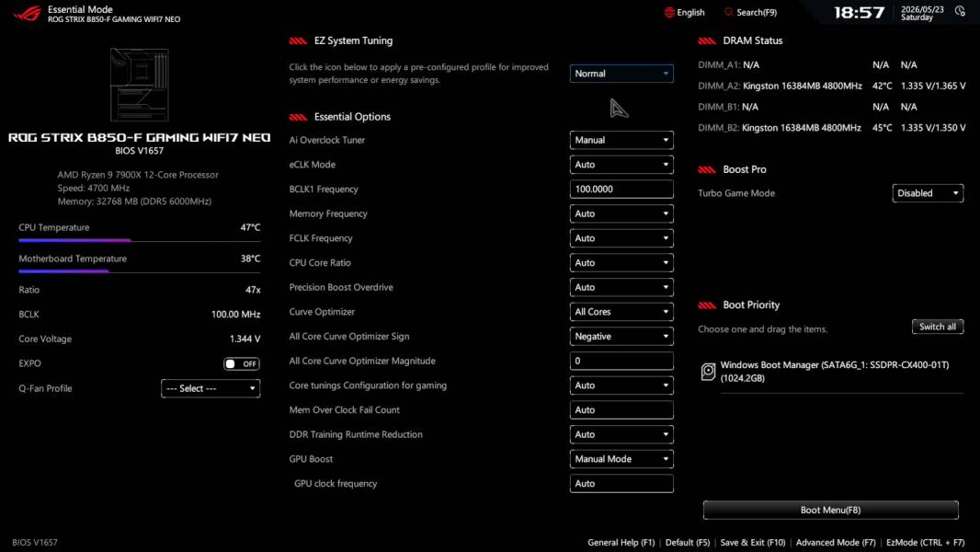The image size is (980, 552).
Task: Click the BCLK1 Frequency input field
Action: [x=621, y=189]
